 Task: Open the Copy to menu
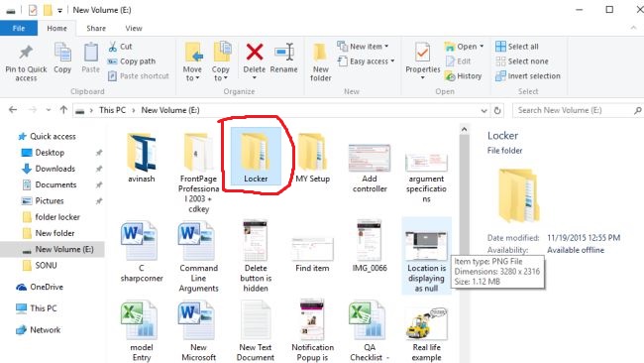pos(221,61)
